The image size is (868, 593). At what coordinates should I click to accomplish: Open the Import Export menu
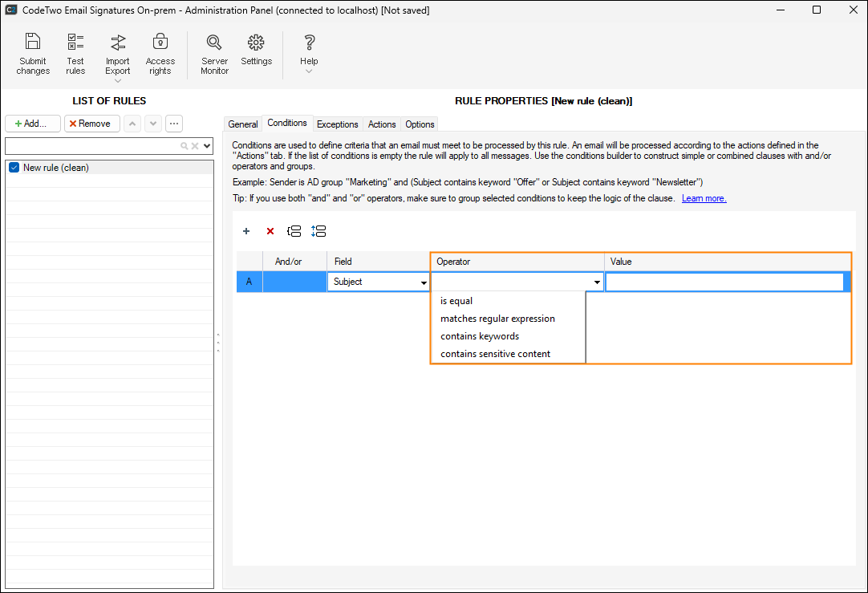pos(118,43)
